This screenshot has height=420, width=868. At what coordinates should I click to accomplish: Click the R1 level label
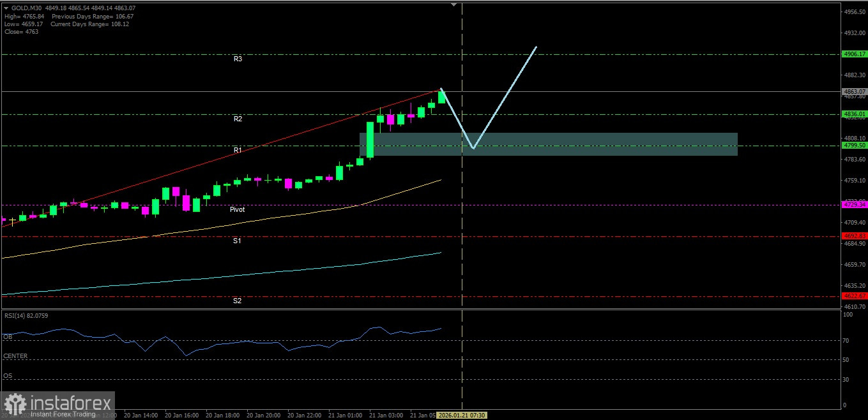238,150
